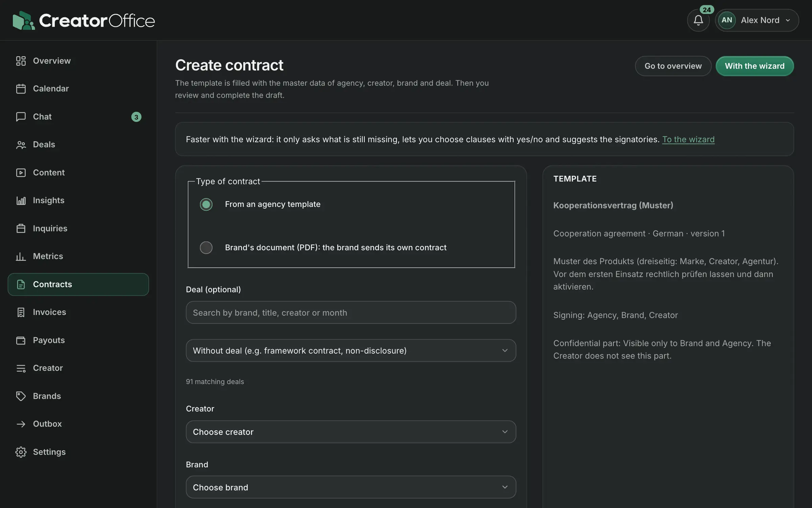Open the notifications bell

(x=698, y=20)
